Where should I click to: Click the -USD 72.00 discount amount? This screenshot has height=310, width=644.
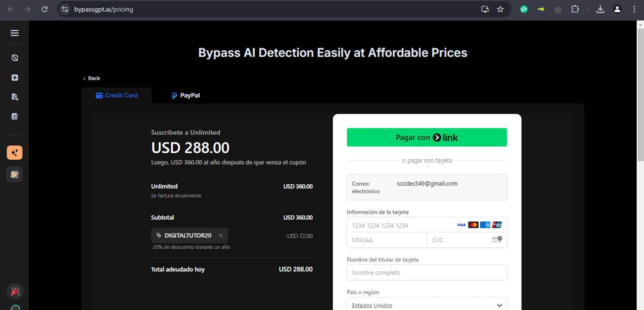299,236
